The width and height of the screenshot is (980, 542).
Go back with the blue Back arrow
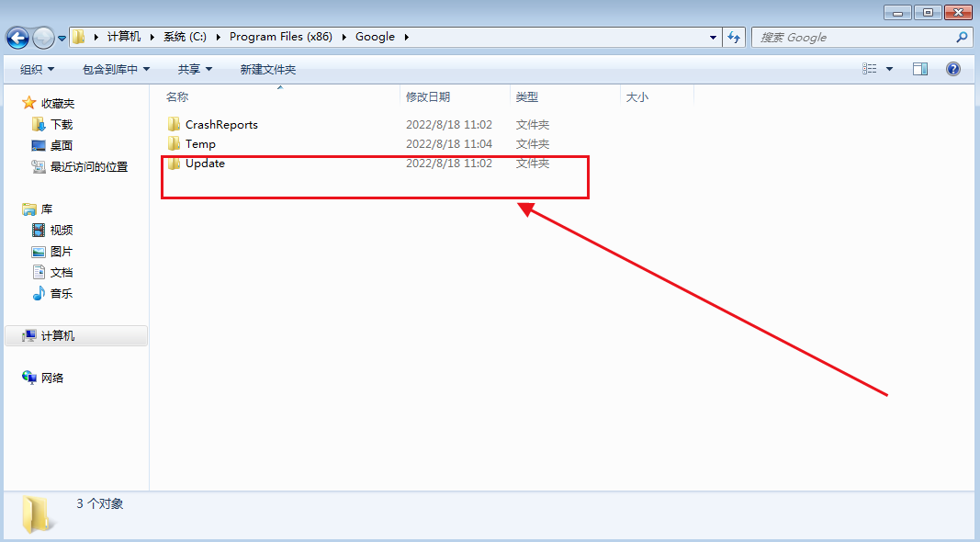point(17,39)
